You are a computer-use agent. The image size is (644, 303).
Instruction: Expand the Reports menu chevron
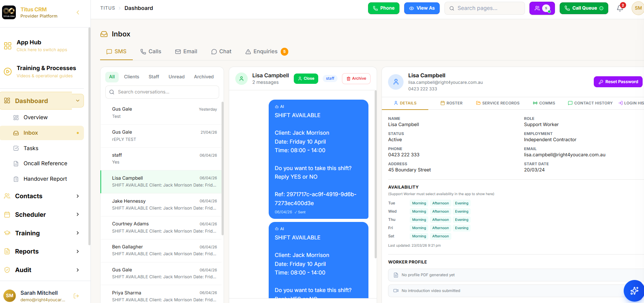(78, 251)
